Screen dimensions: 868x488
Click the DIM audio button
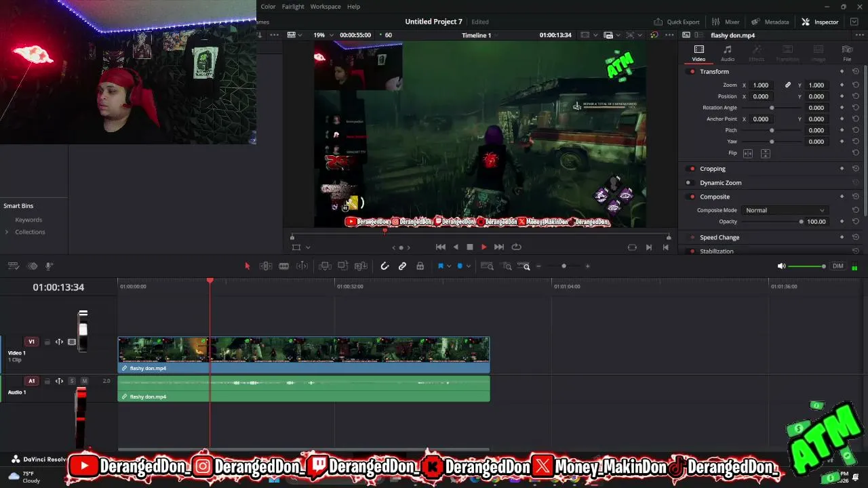click(838, 266)
